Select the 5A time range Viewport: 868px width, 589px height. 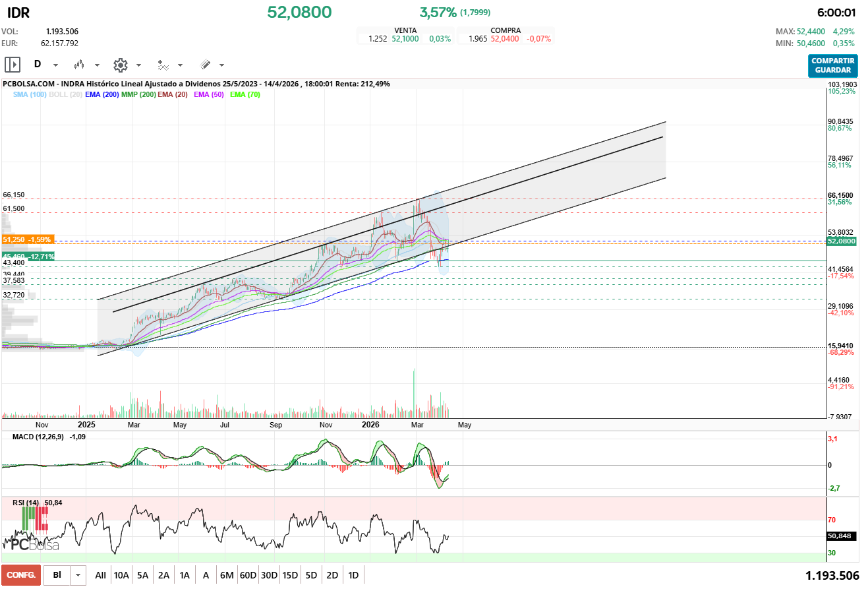(142, 575)
